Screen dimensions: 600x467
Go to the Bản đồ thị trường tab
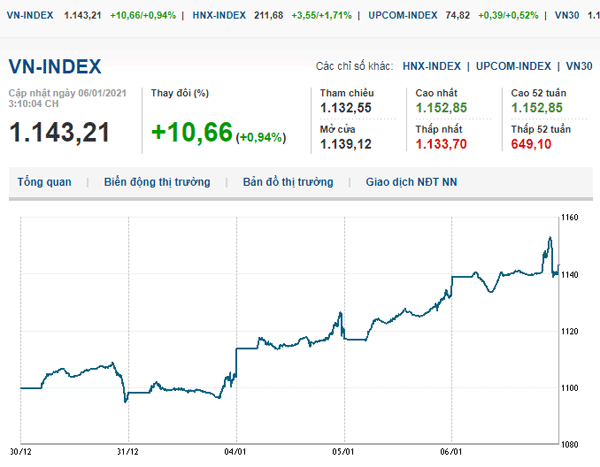click(x=287, y=183)
